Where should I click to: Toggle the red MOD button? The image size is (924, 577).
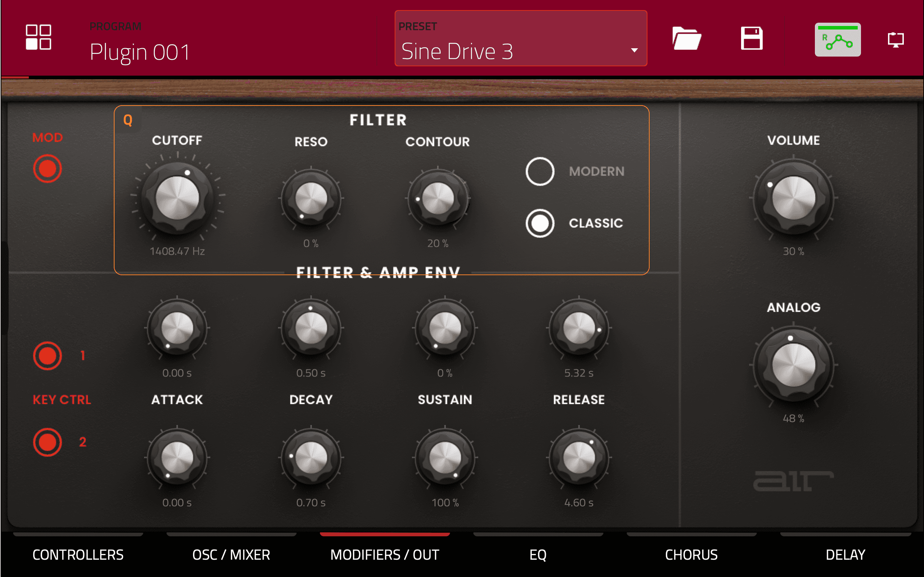[x=47, y=169]
